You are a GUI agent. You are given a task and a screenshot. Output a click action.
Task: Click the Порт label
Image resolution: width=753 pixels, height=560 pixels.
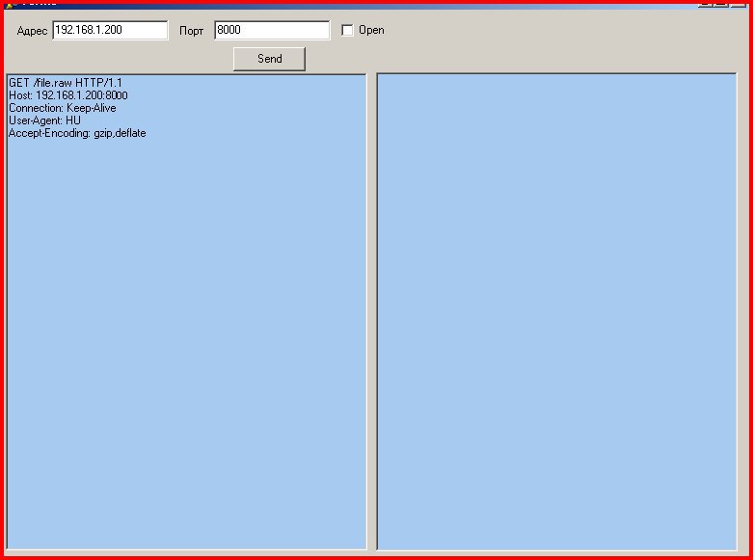pyautogui.click(x=191, y=31)
